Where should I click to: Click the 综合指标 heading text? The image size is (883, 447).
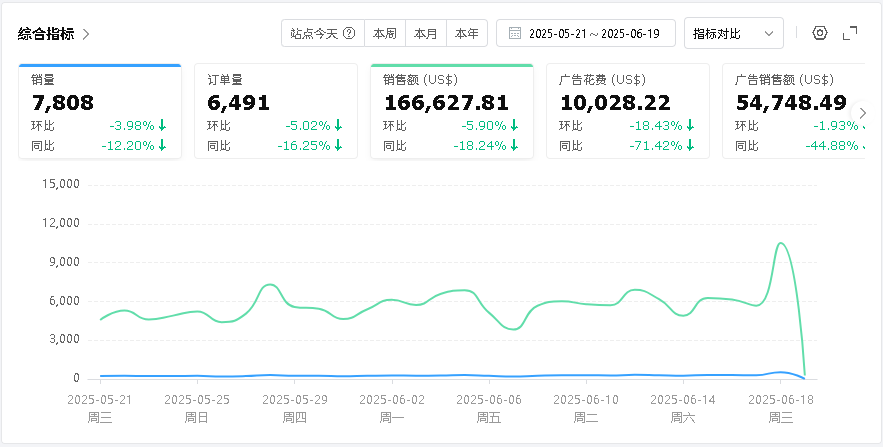pyautogui.click(x=46, y=34)
